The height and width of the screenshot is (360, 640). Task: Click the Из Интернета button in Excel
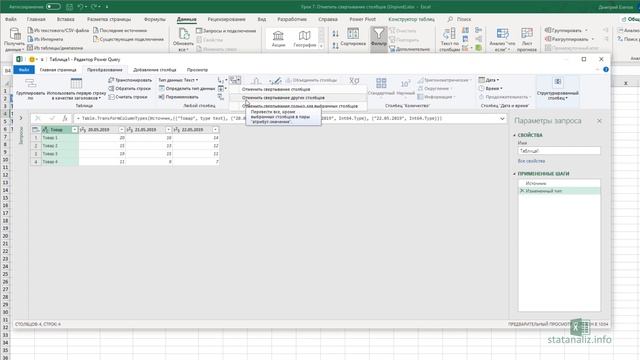(45, 39)
